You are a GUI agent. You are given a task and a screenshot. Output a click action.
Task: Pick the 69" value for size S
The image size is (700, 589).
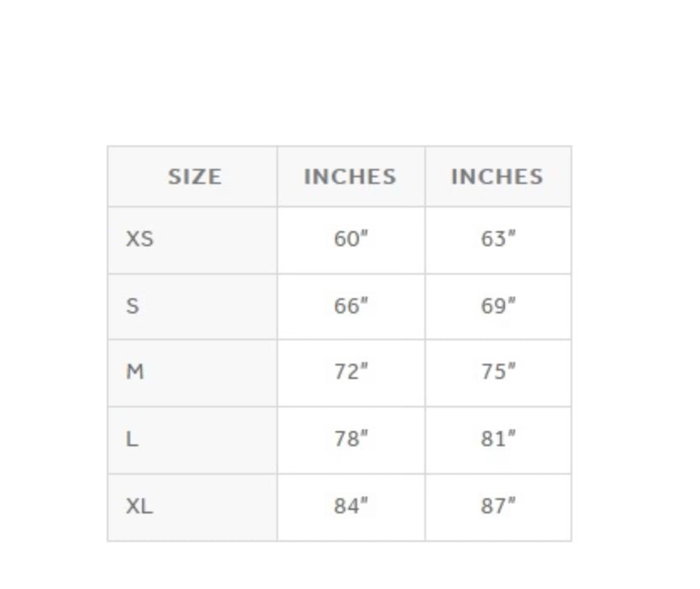[x=498, y=306]
